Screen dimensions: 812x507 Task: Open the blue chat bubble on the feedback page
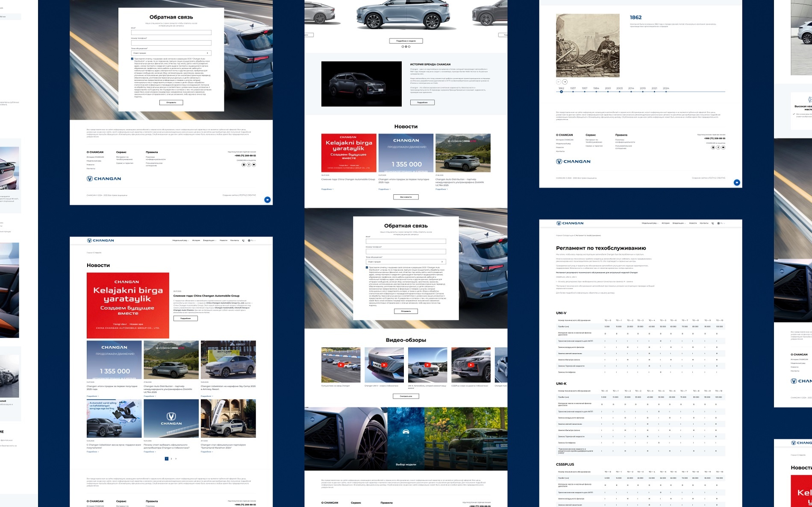267,199
